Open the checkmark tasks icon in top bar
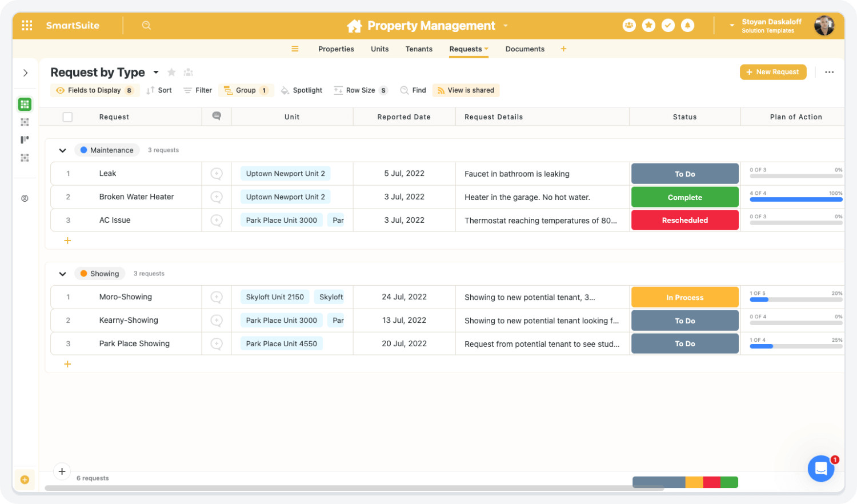This screenshot has width=857, height=504. tap(668, 25)
